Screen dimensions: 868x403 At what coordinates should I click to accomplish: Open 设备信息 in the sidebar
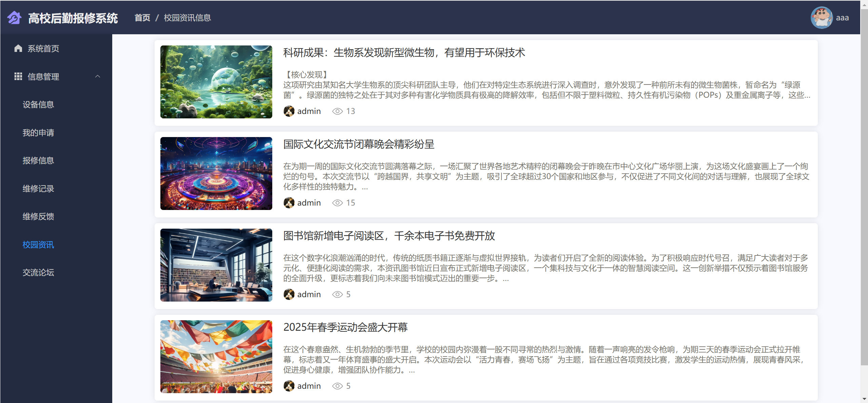coord(38,104)
